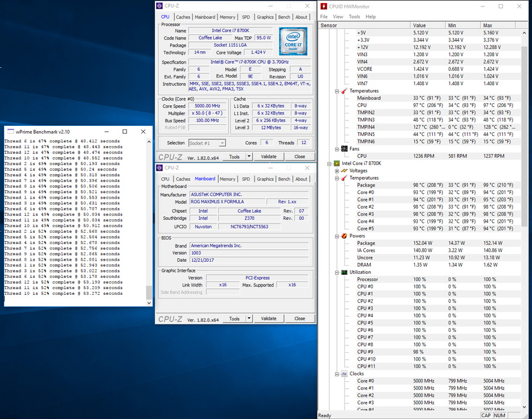Click the Intel Core i7 logo badge
532x419 pixels.
pos(293,41)
